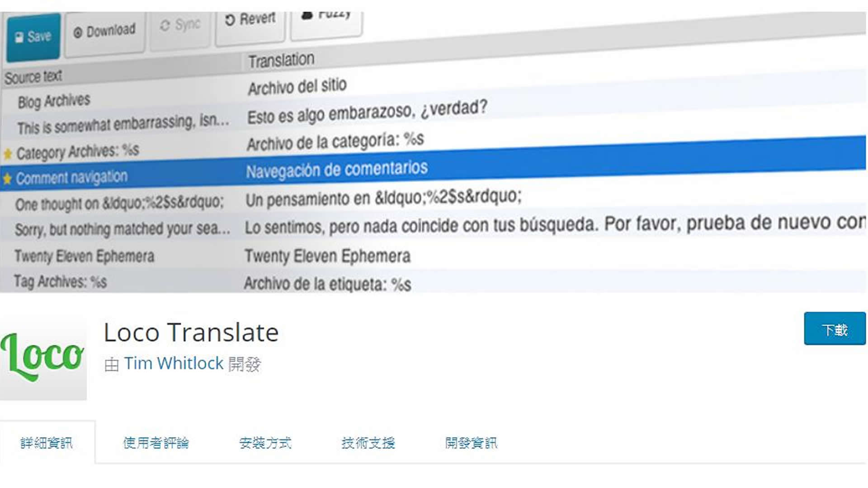Select the 詳細資訊 tab
The image size is (868, 488).
47,443
